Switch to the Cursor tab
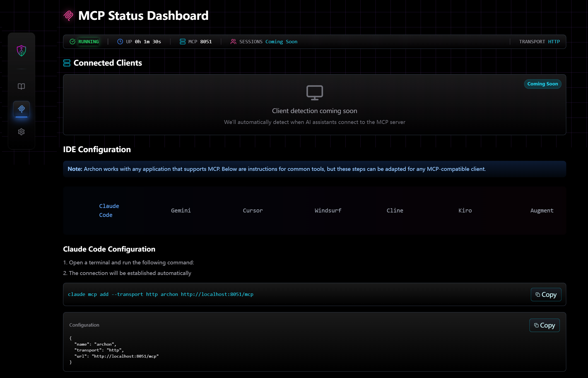The height and width of the screenshot is (378, 588). (x=253, y=210)
